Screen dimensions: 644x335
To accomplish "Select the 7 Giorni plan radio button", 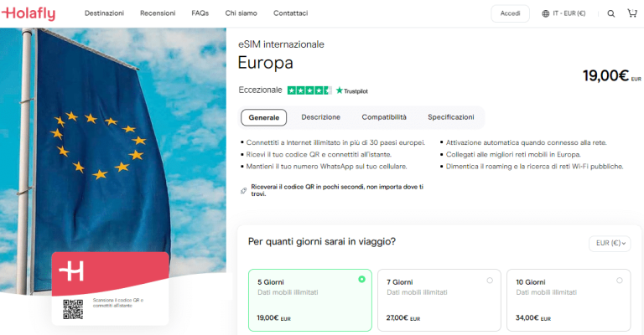I will [x=490, y=280].
